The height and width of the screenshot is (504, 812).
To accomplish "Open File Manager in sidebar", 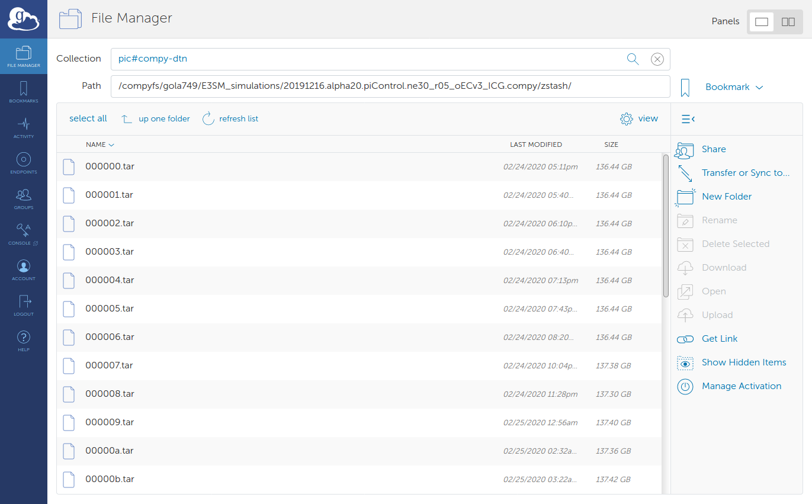I will (x=24, y=57).
